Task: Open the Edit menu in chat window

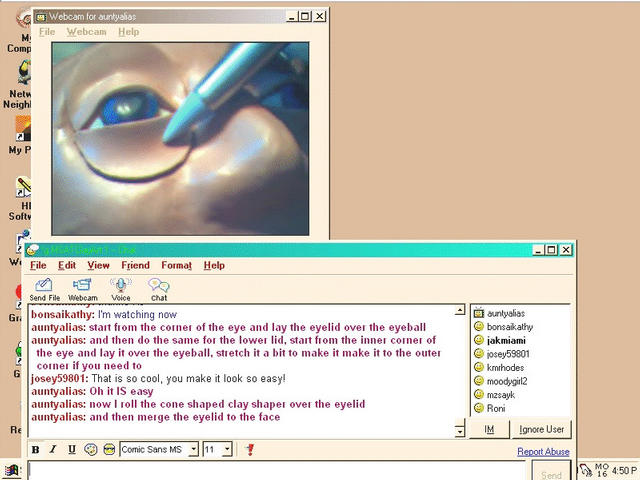Action: [67, 265]
